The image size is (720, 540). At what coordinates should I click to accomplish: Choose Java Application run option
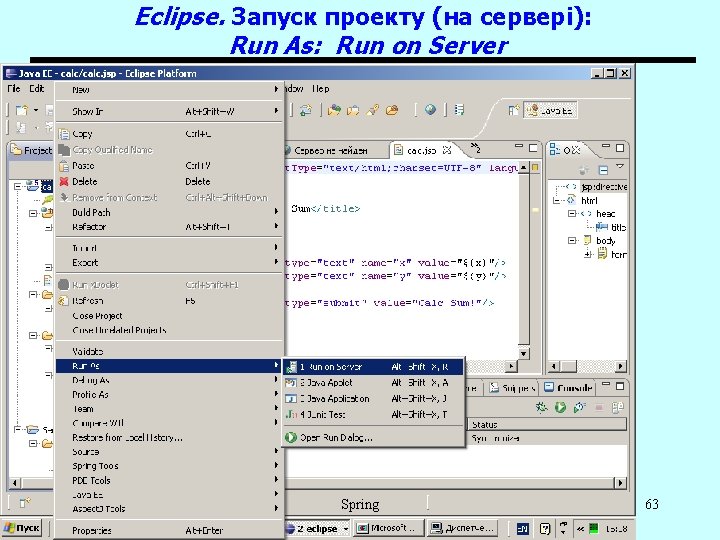(x=373, y=399)
